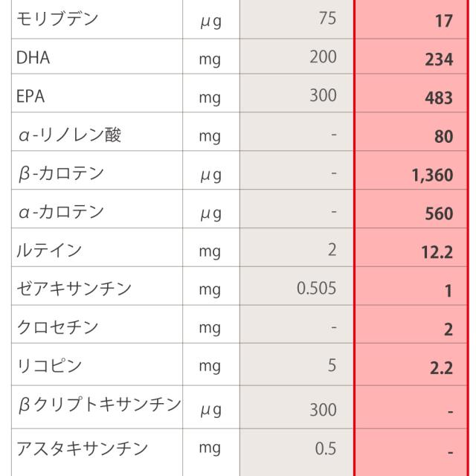Select the highlighted value 12.2
The image size is (476, 476).
click(437, 253)
